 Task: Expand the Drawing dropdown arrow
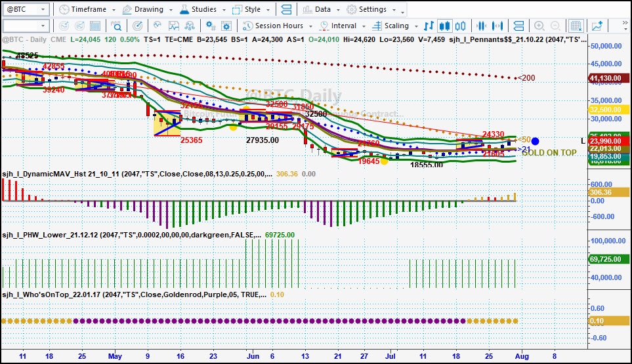171,10
